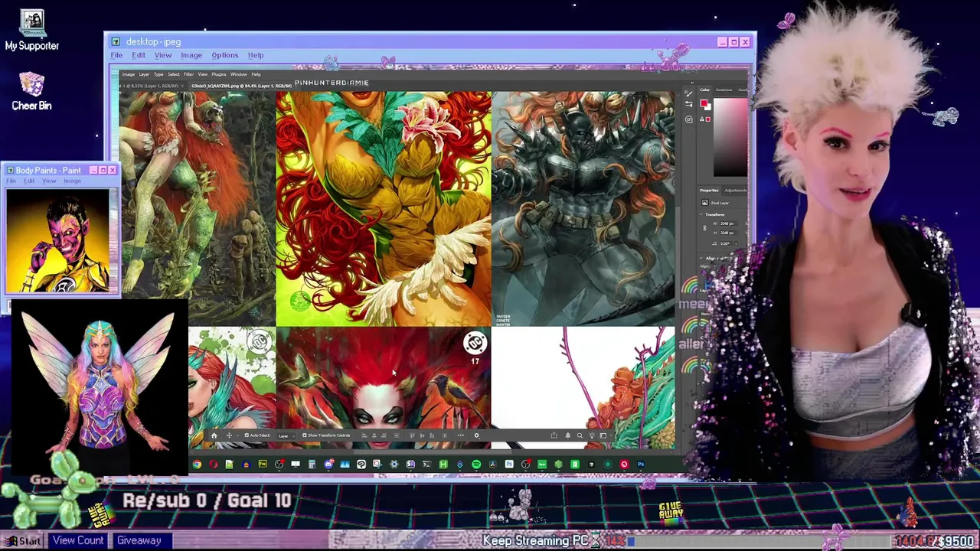980x551 pixels.
Task: Click the foreground red color swatch
Action: (x=704, y=103)
